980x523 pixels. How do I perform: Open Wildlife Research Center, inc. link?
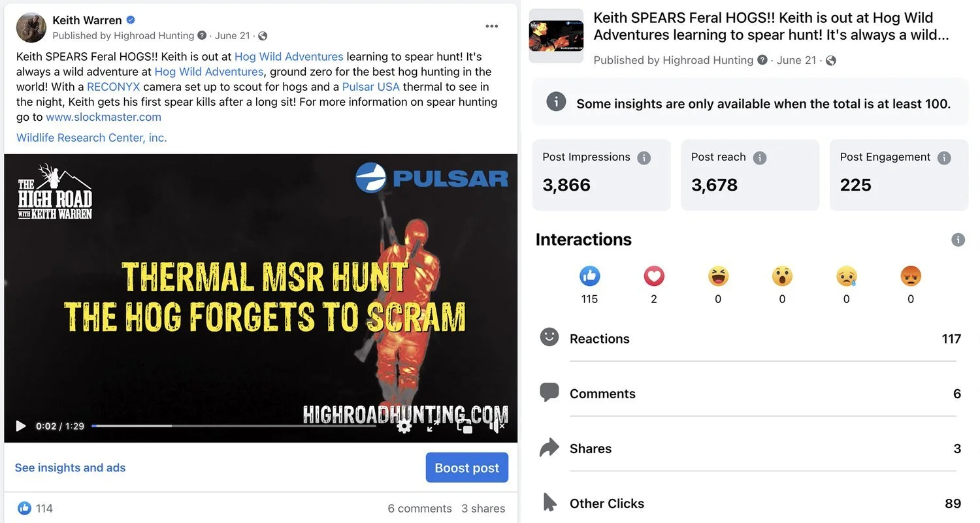91,137
